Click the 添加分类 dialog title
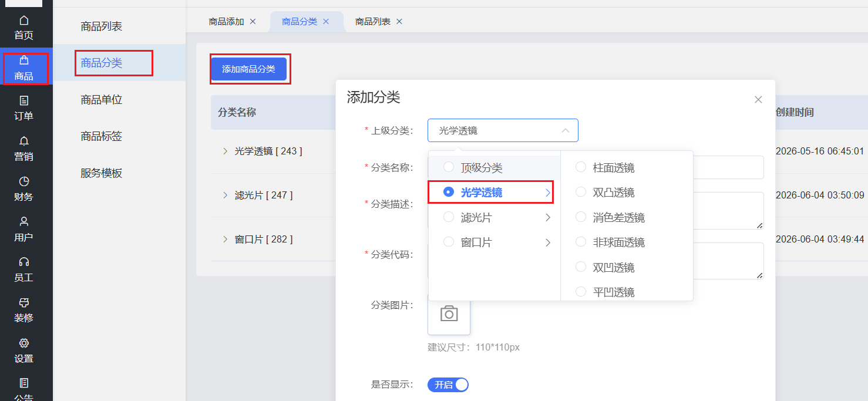 pyautogui.click(x=374, y=97)
